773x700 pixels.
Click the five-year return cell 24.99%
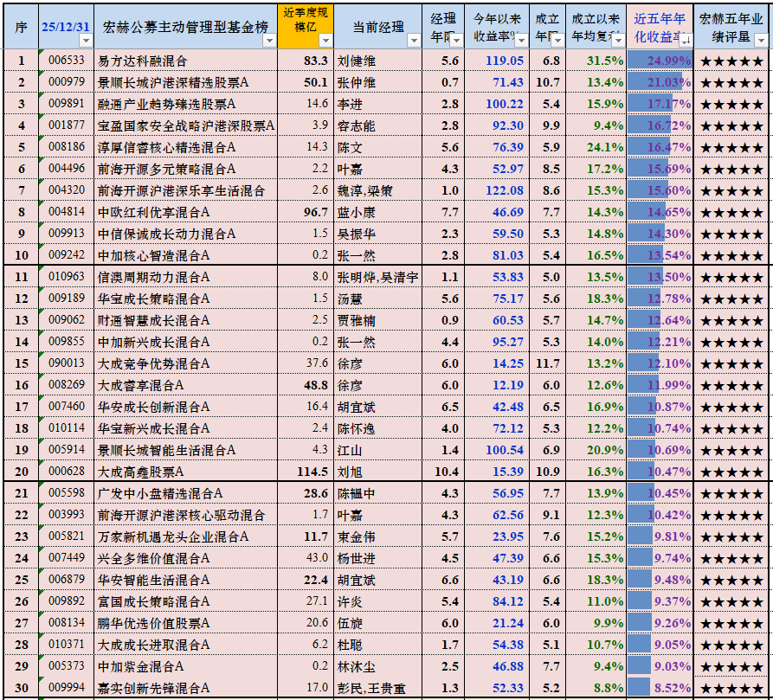(x=660, y=61)
